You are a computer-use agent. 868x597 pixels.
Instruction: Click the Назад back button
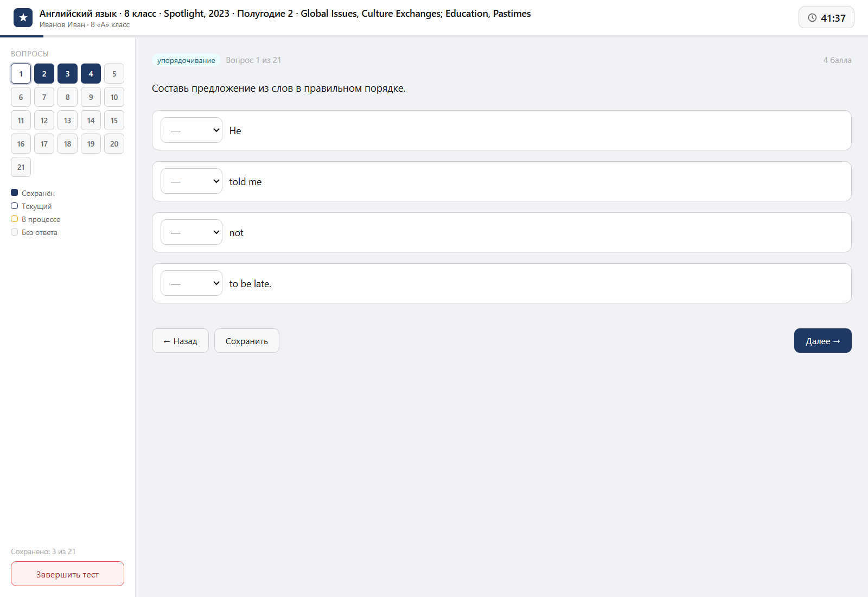(180, 341)
